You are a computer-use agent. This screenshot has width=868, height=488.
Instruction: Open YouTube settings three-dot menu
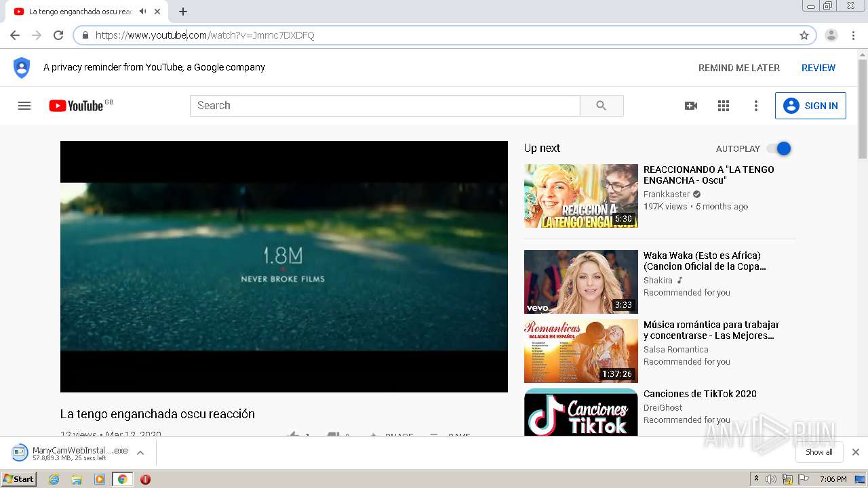tap(756, 106)
